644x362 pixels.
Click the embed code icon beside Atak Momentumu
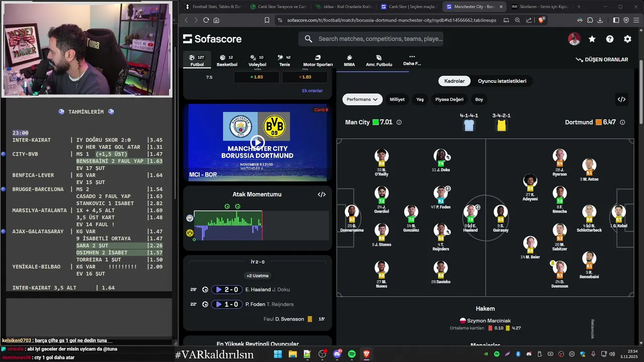pos(321,195)
